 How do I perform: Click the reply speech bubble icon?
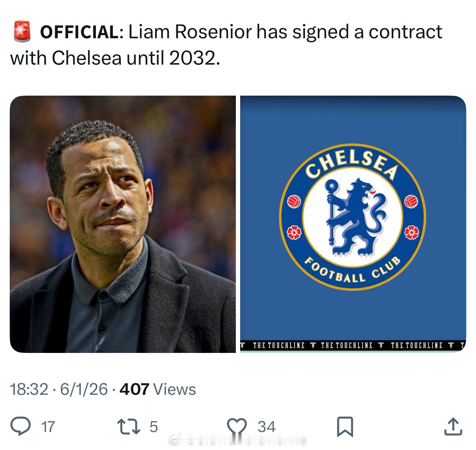[x=22, y=426]
